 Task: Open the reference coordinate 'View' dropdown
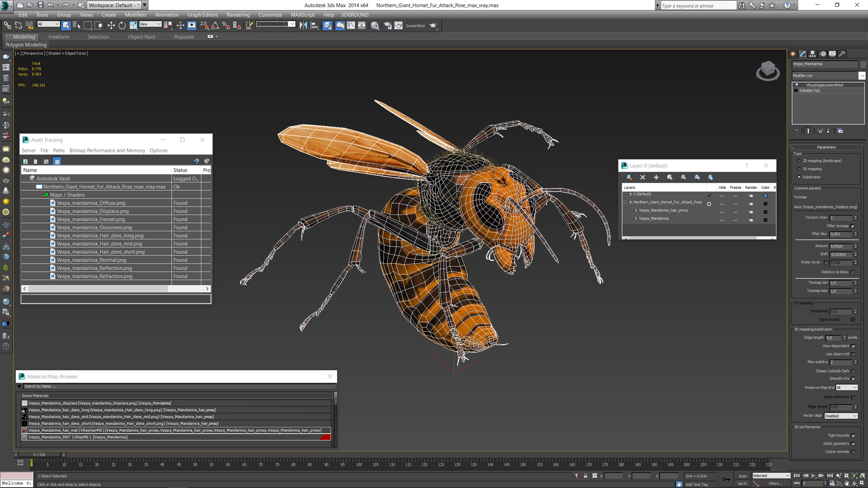[150, 24]
